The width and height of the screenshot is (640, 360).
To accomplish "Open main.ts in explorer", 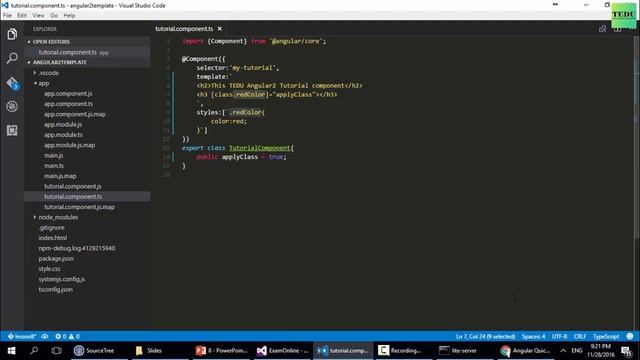I will [x=54, y=166].
